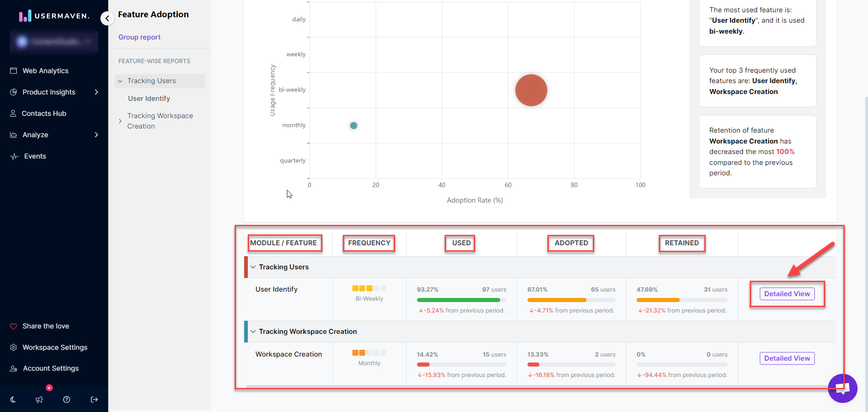868x412 pixels.
Task: Click the help question mark icon
Action: 67,399
